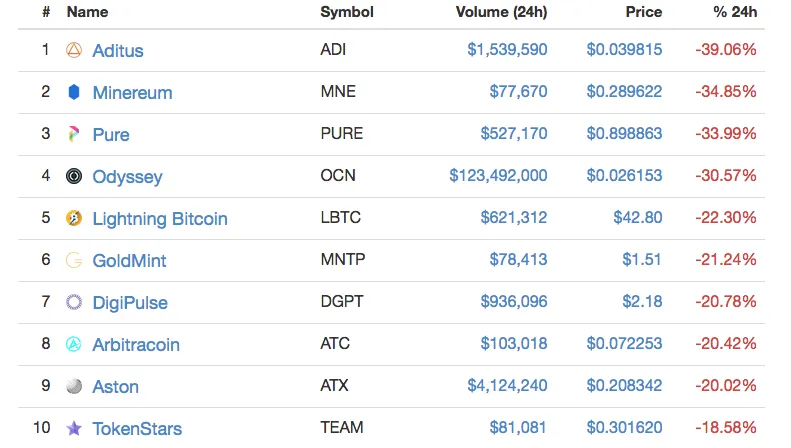791x448 pixels.
Task: Sort by the Symbol column header
Action: click(x=347, y=12)
